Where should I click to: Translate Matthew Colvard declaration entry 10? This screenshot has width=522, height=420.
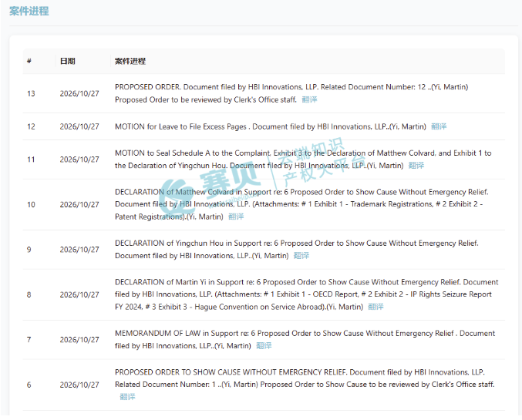click(236, 217)
